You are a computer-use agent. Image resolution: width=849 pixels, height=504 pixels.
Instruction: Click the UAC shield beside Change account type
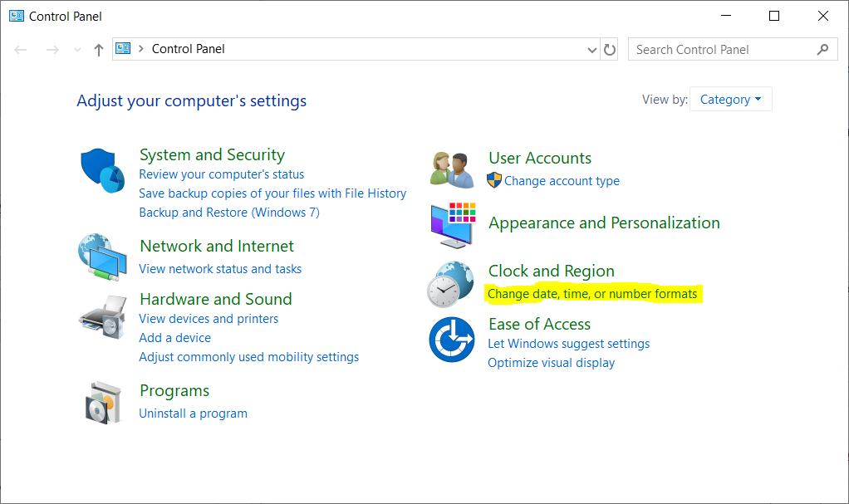[493, 180]
